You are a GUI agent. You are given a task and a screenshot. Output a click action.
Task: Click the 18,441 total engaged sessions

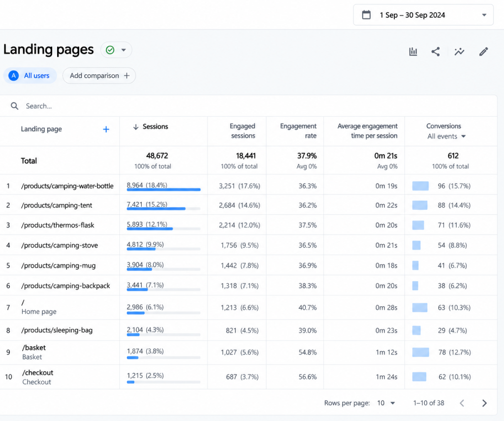(x=246, y=156)
